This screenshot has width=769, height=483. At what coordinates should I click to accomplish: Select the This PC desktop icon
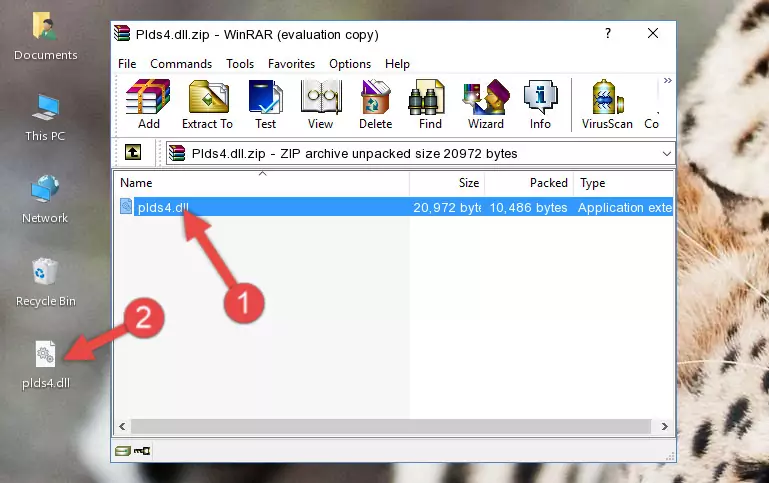[x=45, y=118]
